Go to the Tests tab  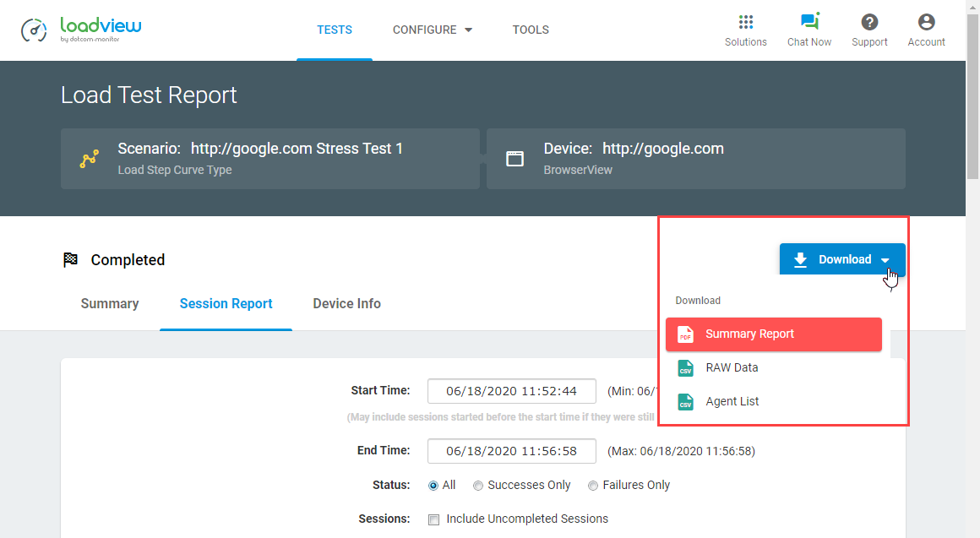[335, 30]
